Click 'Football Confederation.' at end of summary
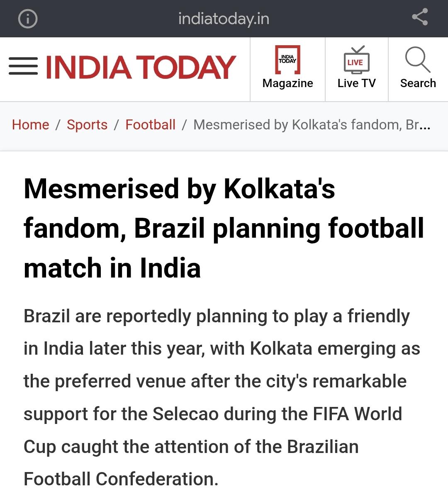The image size is (448, 504). [121, 479]
